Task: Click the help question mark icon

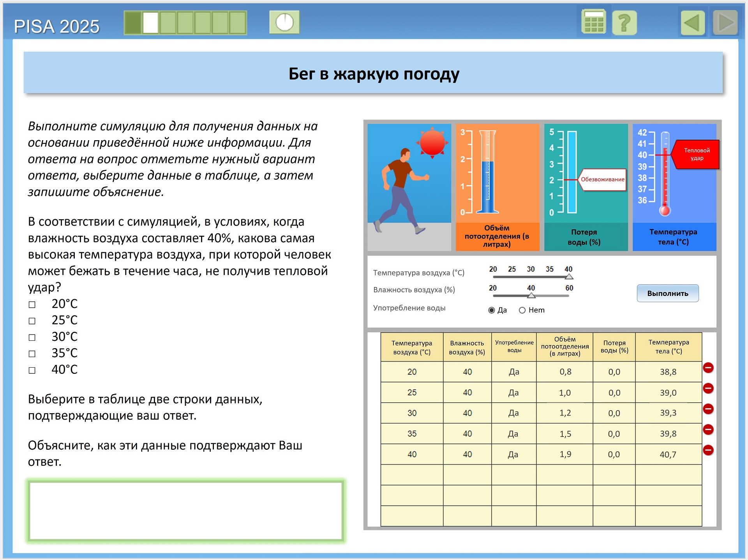Action: [x=624, y=23]
